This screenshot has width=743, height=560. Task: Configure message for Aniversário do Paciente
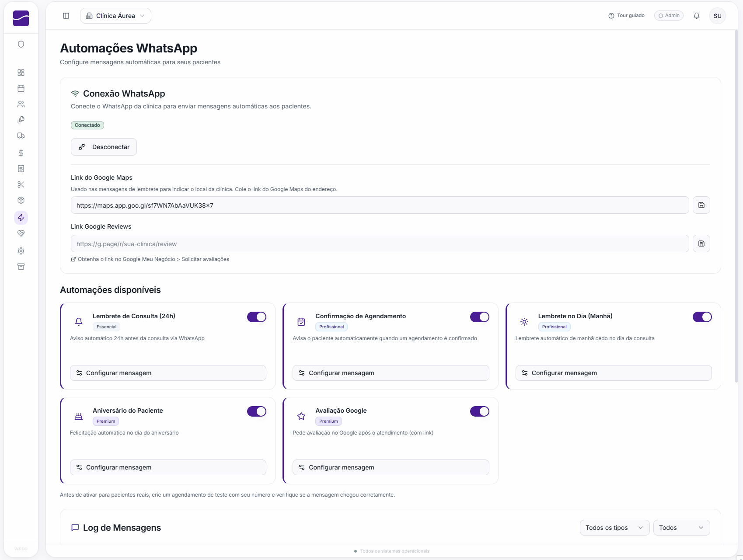click(168, 467)
